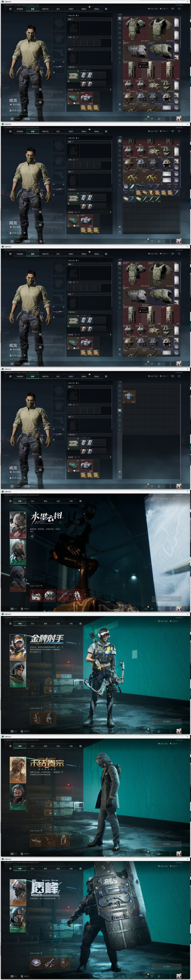This screenshot has height=980, width=191.
Task: Open 部门 tab in yellow-drone stash window
Action: point(58,131)
